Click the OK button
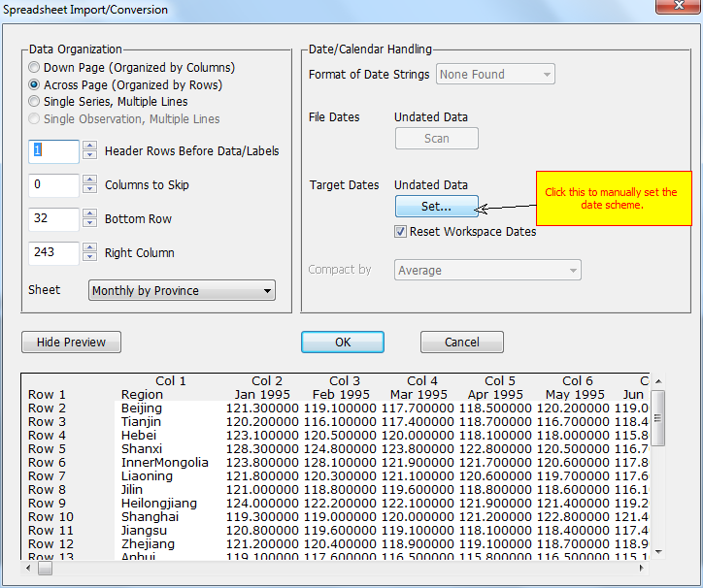Image resolution: width=703 pixels, height=588 pixels. point(342,342)
